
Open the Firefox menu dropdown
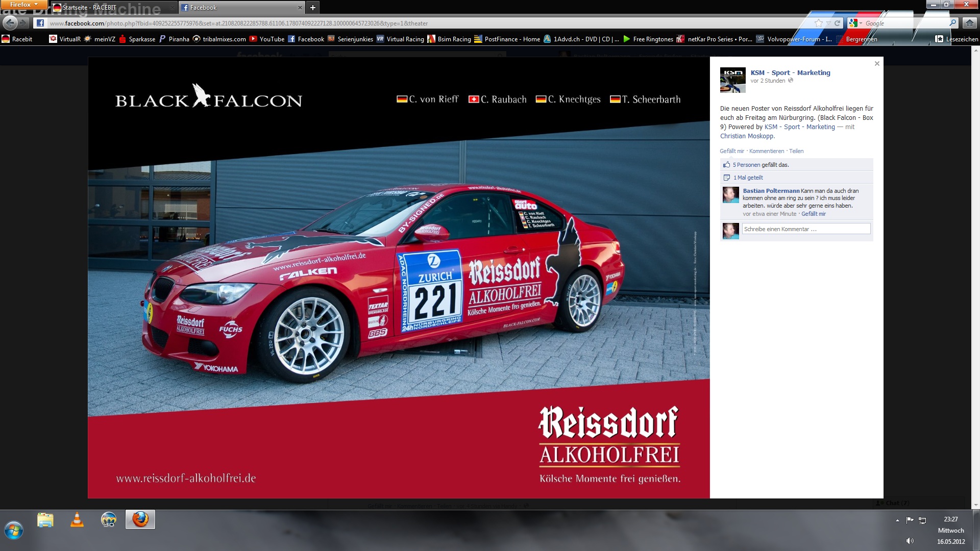tap(24, 5)
